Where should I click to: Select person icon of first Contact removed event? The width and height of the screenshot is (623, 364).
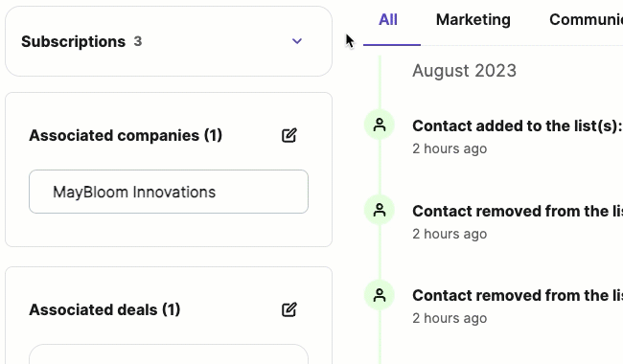380,210
